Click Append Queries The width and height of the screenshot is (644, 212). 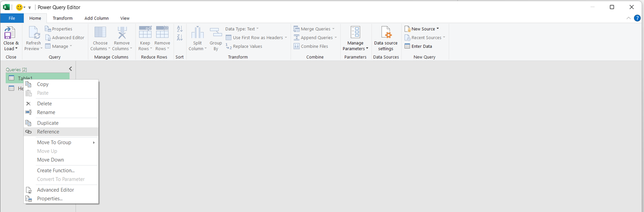pyautogui.click(x=313, y=37)
